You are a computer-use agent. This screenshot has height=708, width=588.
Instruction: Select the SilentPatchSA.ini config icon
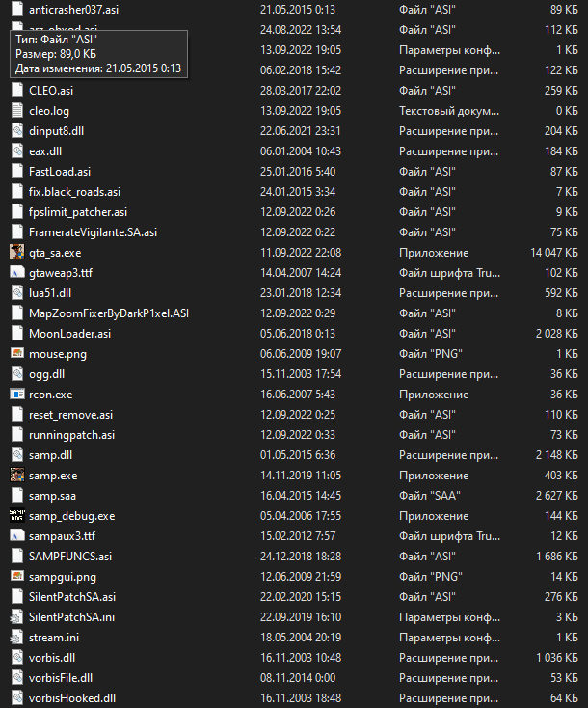(x=17, y=616)
